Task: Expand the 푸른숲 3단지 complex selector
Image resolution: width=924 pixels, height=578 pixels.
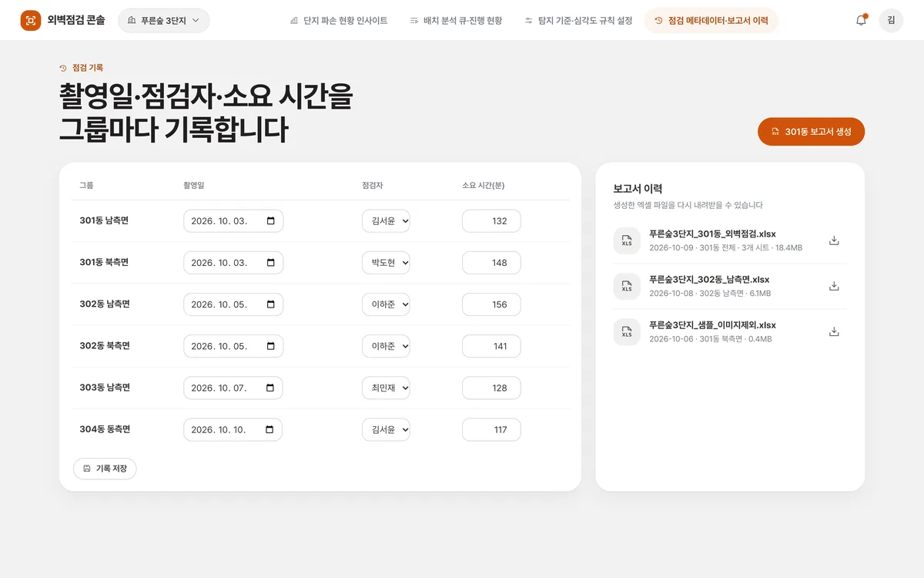Action: pos(163,20)
